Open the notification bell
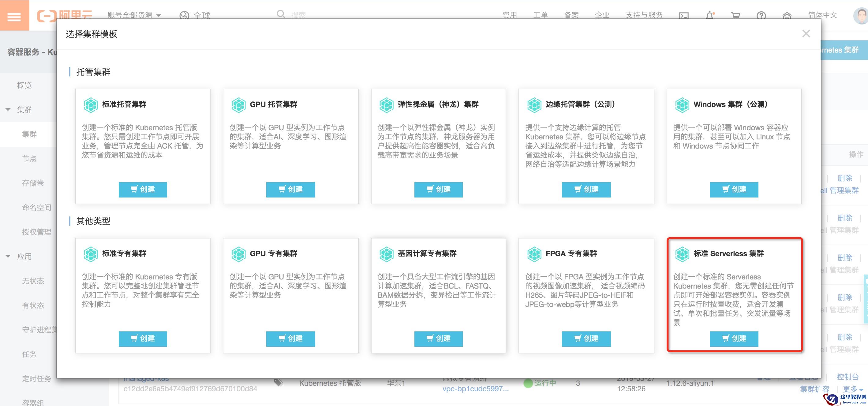Image resolution: width=868 pixels, height=406 pixels. 710,16
